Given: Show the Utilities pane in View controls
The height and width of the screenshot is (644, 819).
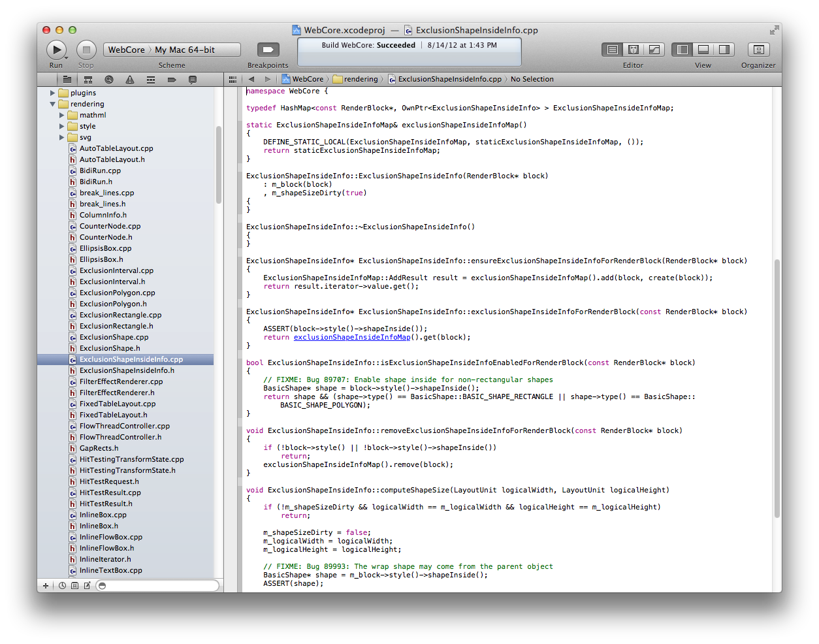Looking at the screenshot, I should click(725, 49).
